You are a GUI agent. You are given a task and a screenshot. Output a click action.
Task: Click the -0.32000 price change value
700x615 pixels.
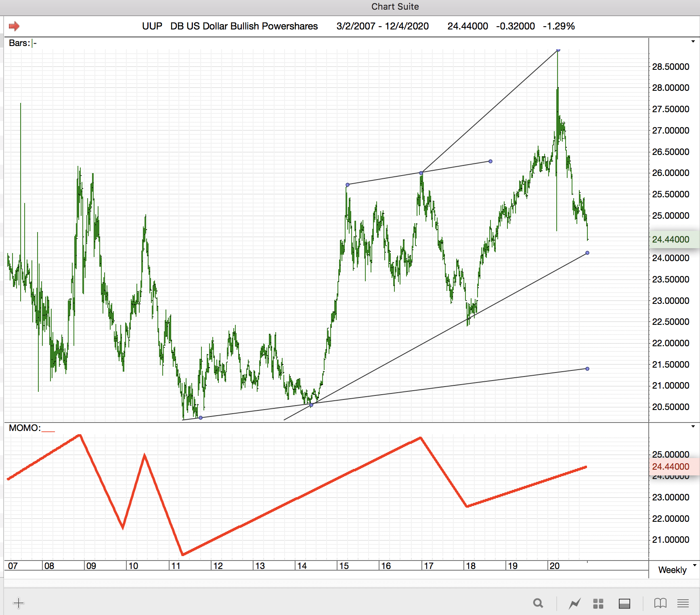[516, 26]
